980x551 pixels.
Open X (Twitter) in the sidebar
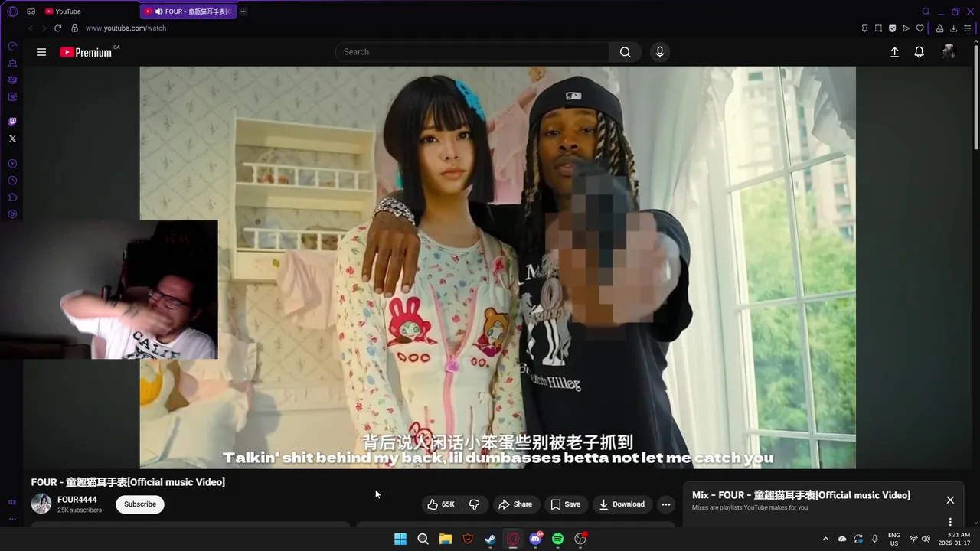point(12,139)
